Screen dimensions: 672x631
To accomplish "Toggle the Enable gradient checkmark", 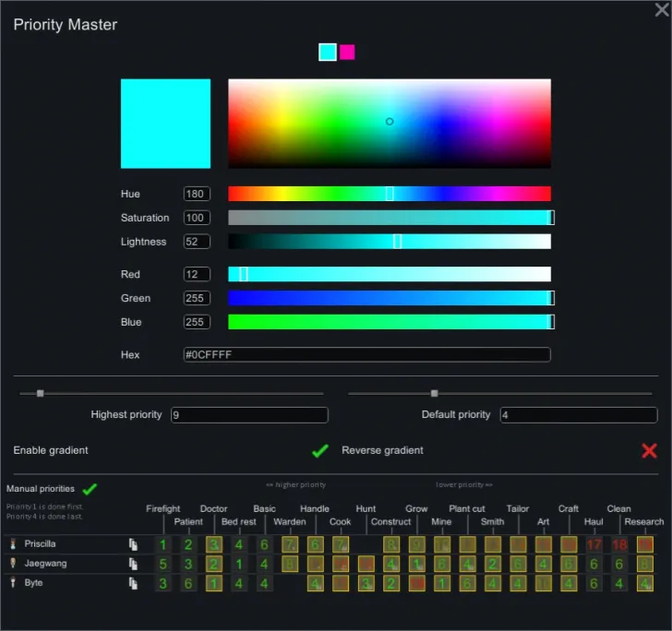I will [320, 451].
